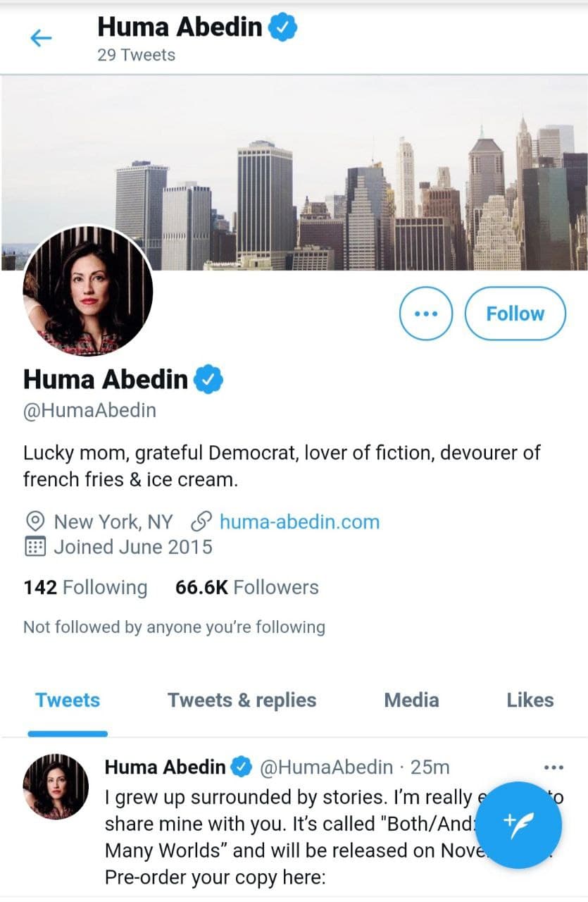Follow Huma Abedin

(x=515, y=314)
